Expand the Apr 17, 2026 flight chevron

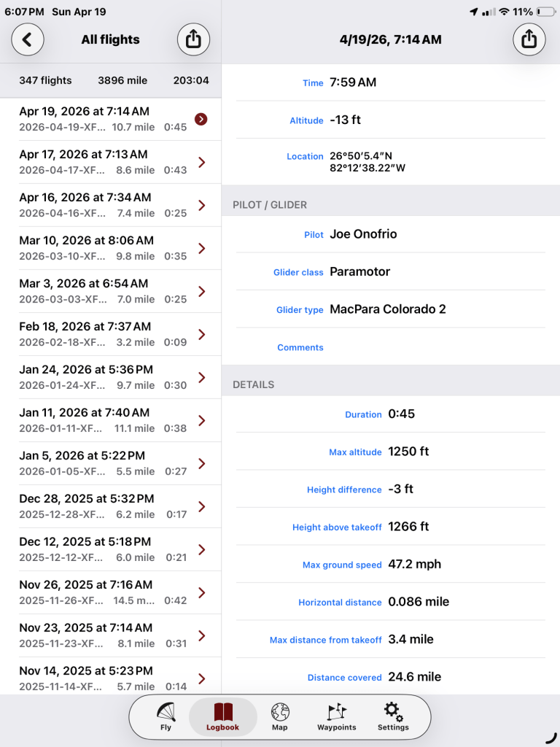coord(202,162)
